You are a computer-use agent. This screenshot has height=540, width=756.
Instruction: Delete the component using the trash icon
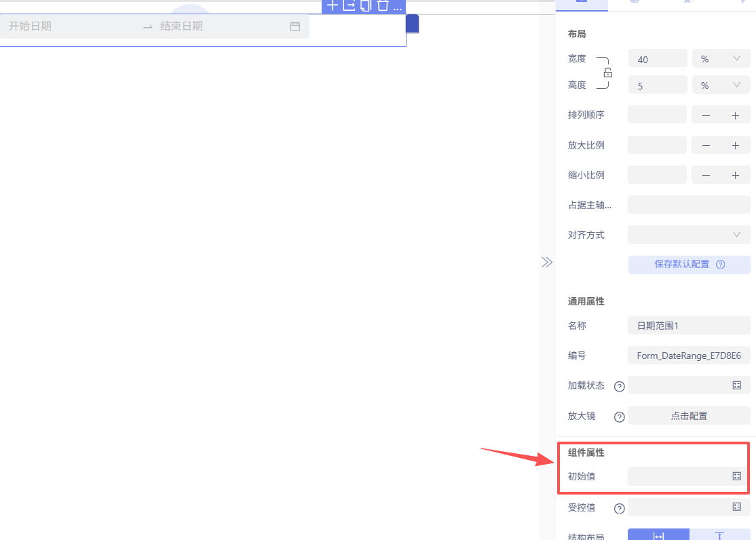point(382,6)
